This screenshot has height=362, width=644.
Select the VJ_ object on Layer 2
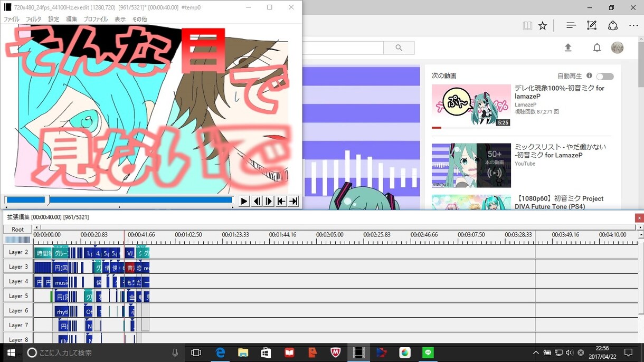coord(129,253)
